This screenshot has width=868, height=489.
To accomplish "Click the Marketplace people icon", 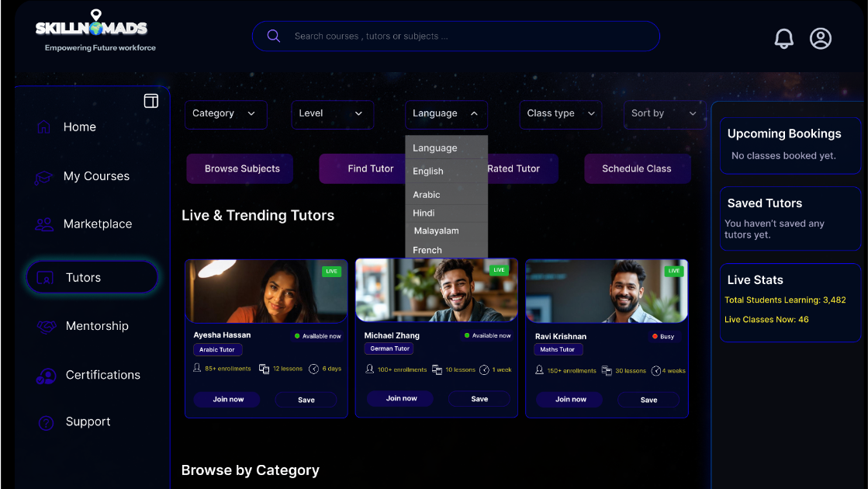I will [x=44, y=224].
